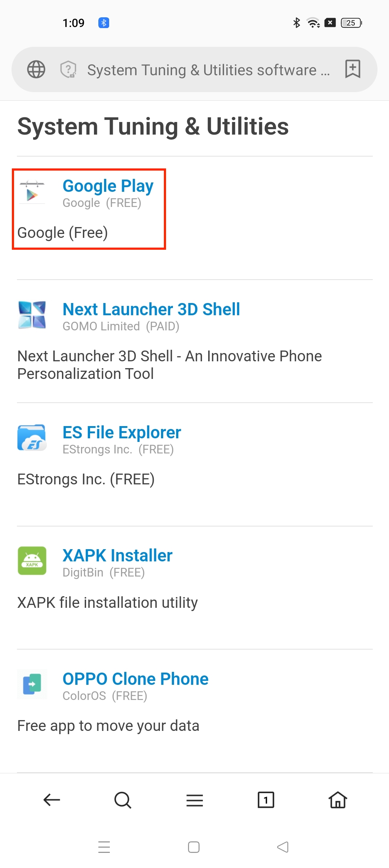389x868 pixels.
Task: Tap the green XAPK Installer icon
Action: point(32,561)
